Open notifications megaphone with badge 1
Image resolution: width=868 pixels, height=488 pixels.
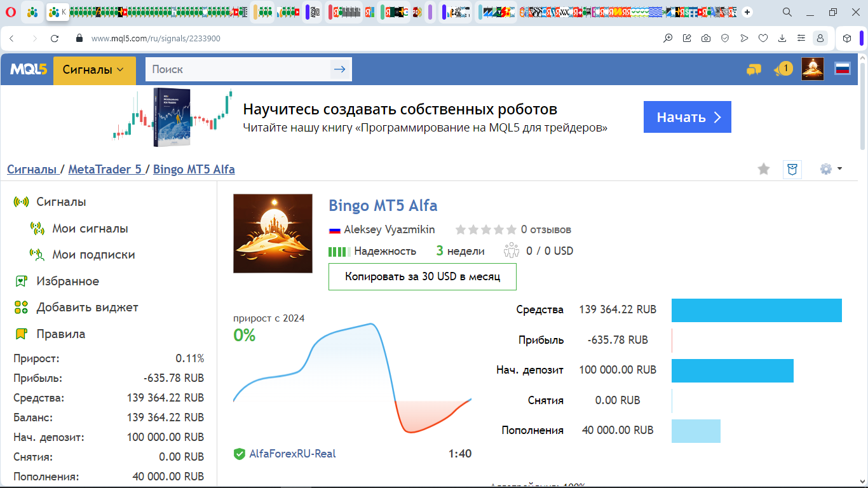783,69
